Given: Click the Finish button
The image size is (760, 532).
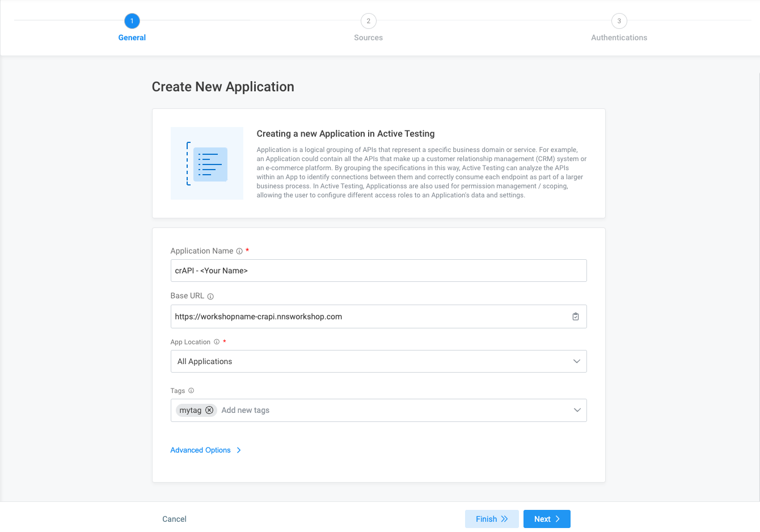Looking at the screenshot, I should [x=492, y=519].
